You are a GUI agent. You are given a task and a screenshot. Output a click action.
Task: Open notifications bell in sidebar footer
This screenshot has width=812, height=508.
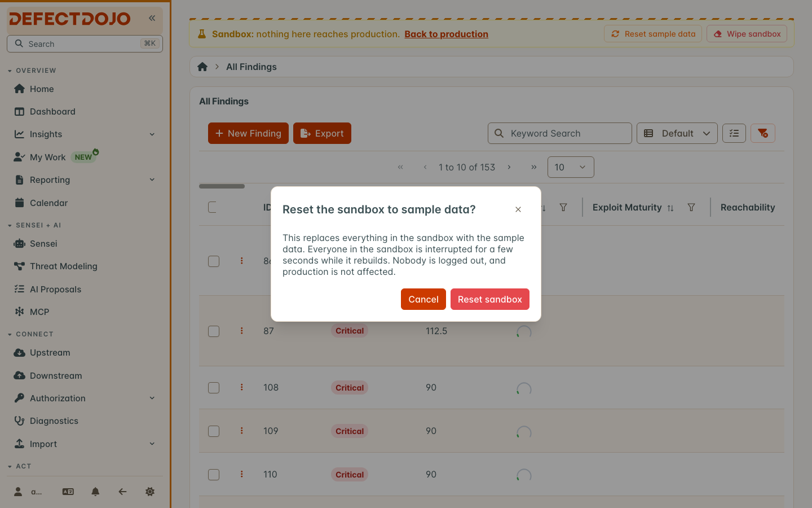95,492
